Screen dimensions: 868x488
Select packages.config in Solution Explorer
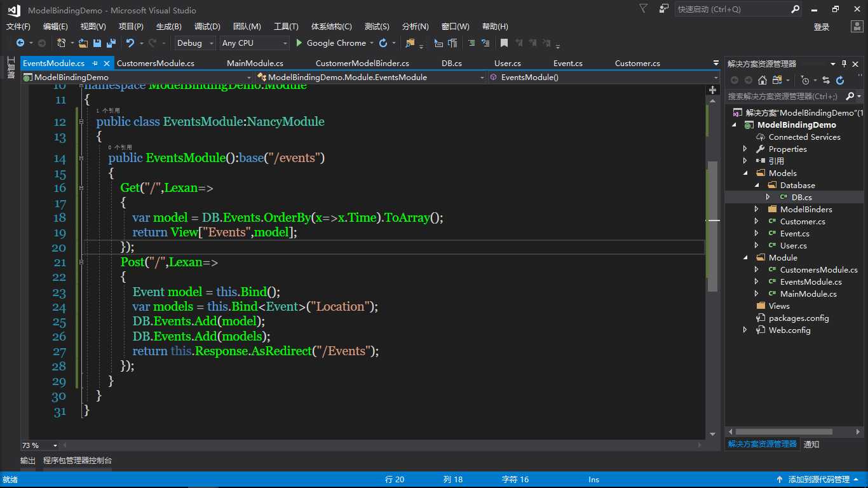click(x=799, y=318)
